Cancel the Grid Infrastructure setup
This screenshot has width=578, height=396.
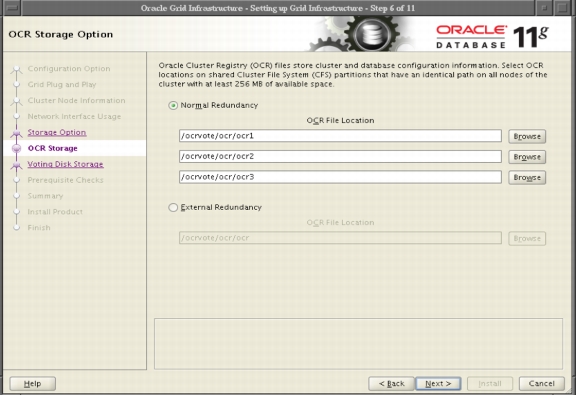(542, 383)
